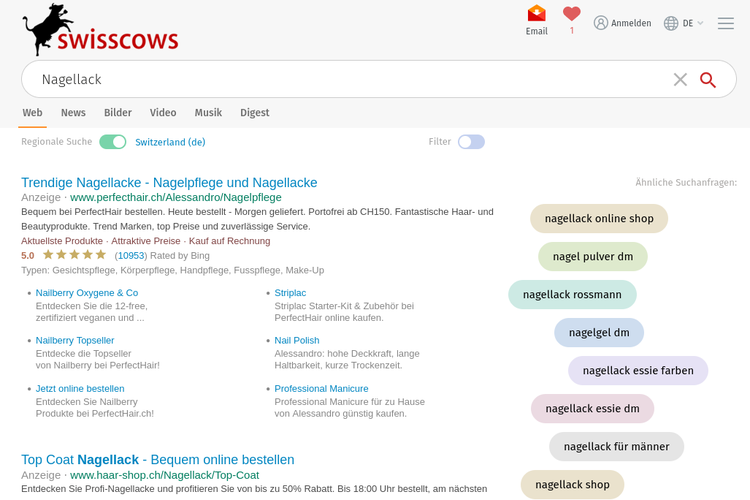Submit search with red magnifier icon
Viewport: 750px width, 500px height.
coord(708,79)
